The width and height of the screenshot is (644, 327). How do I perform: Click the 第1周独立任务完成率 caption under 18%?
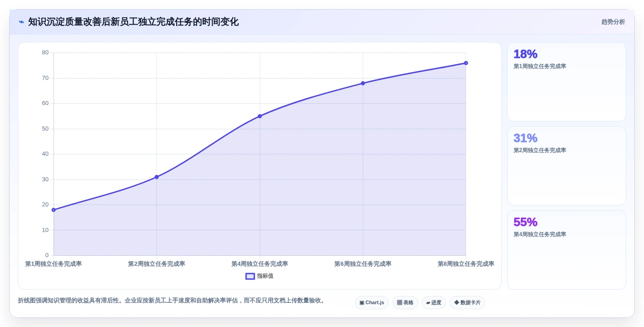(540, 66)
